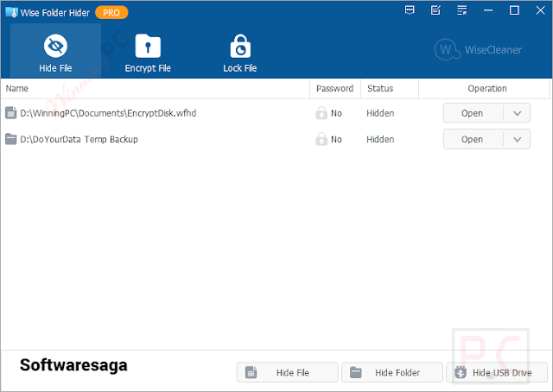Click the folder icon beside DoYourData Temp Backup

tap(11, 139)
